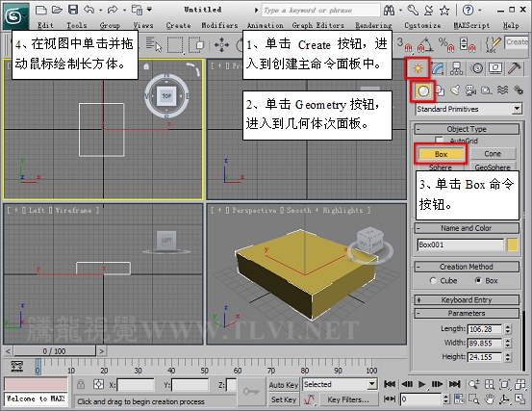This screenshot has height=411, width=532.
Task: Activate the Select and Move tool
Action: click(221, 45)
